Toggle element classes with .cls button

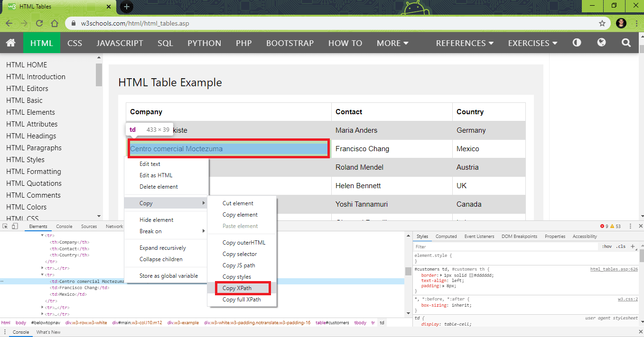[621, 246]
